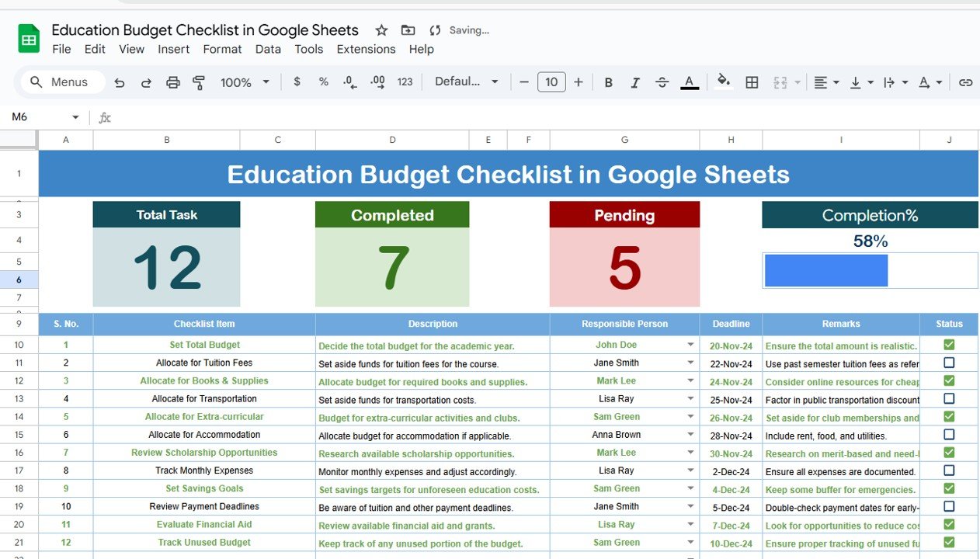This screenshot has height=559, width=980.
Task: Open Anna Brown responsible person dropdown
Action: point(690,435)
